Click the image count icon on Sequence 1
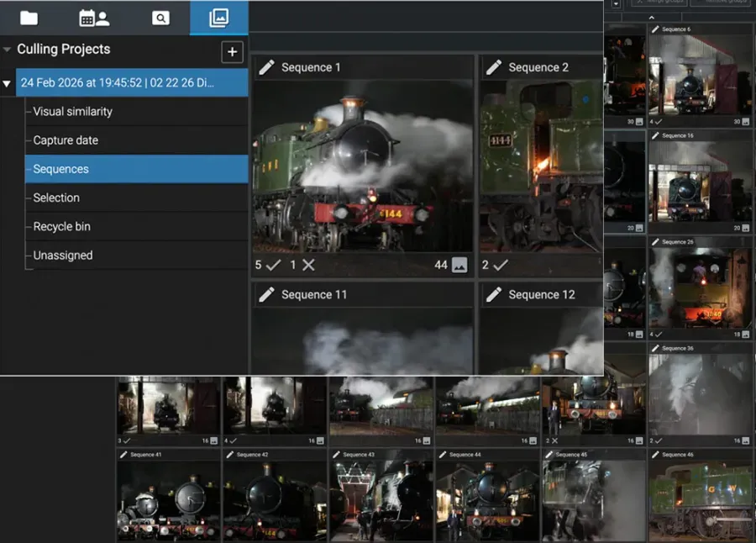This screenshot has width=756, height=543. click(x=459, y=265)
